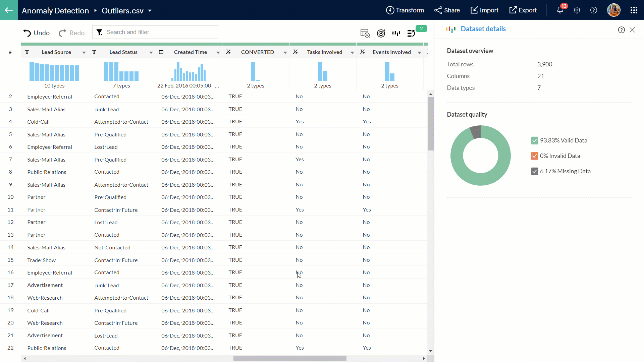The image size is (644, 362).
Task: Open the data preview table icon
Action: coord(365,33)
